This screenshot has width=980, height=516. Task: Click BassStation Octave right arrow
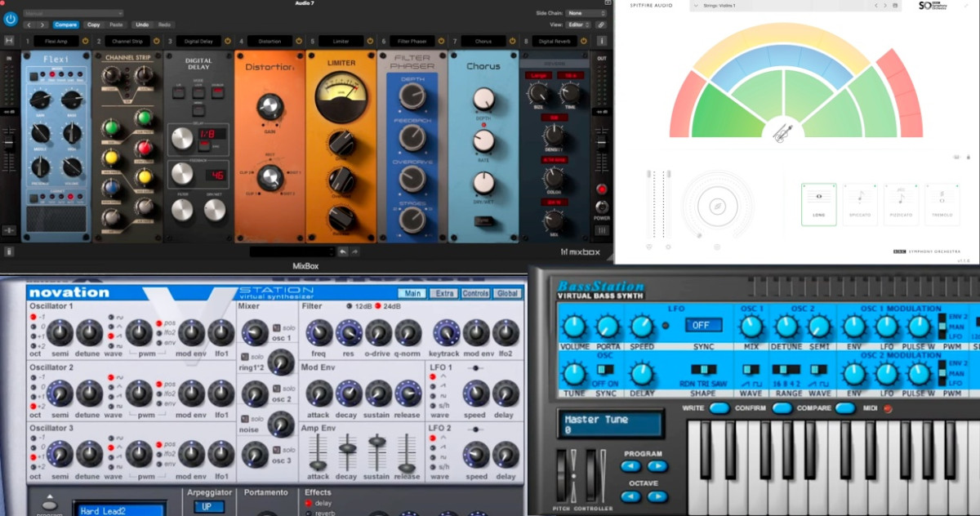(x=657, y=496)
